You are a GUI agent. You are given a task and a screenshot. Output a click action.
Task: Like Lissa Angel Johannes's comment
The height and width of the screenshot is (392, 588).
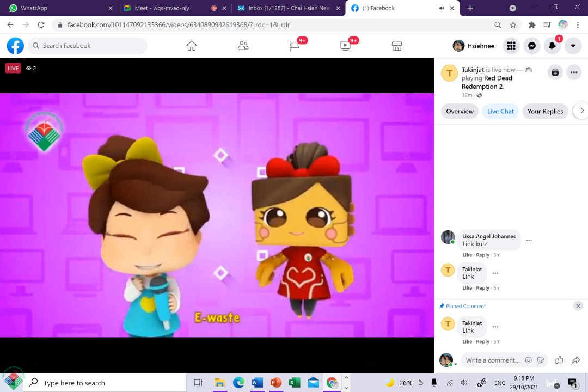[467, 255]
